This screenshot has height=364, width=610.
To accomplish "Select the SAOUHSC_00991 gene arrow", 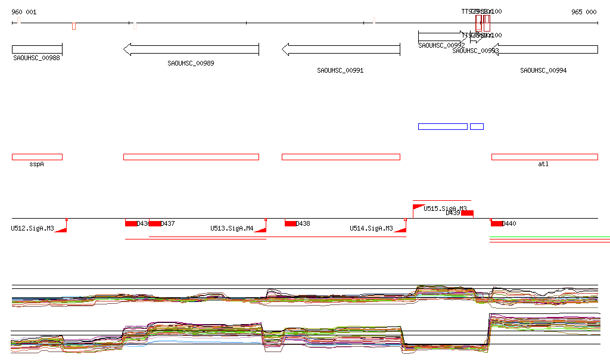I will (x=341, y=49).
